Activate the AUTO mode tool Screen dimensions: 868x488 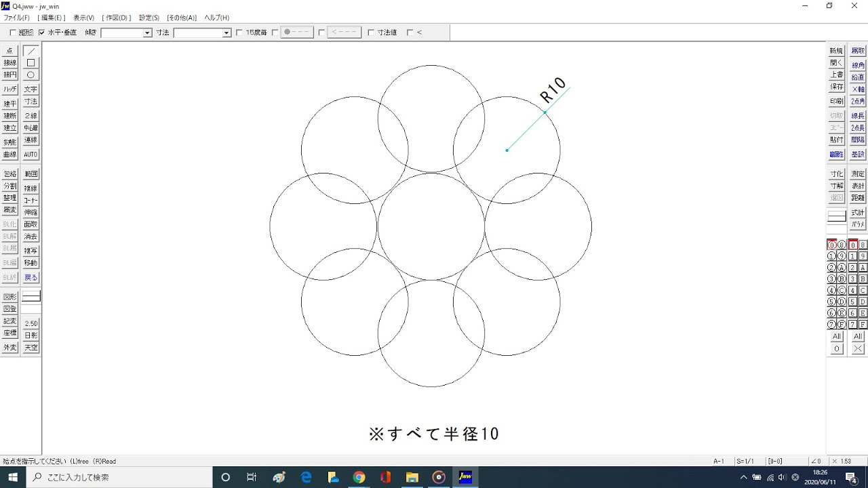point(31,155)
